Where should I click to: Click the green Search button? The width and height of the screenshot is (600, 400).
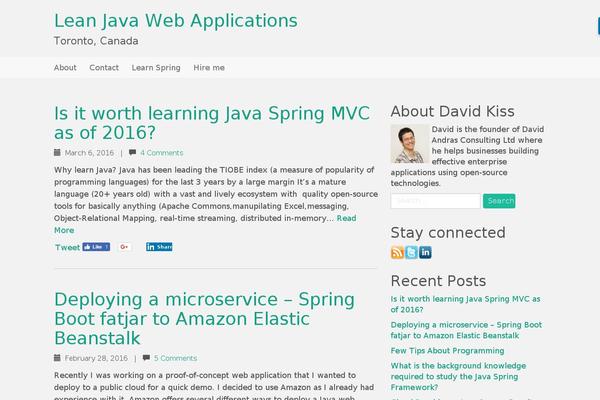tap(499, 201)
